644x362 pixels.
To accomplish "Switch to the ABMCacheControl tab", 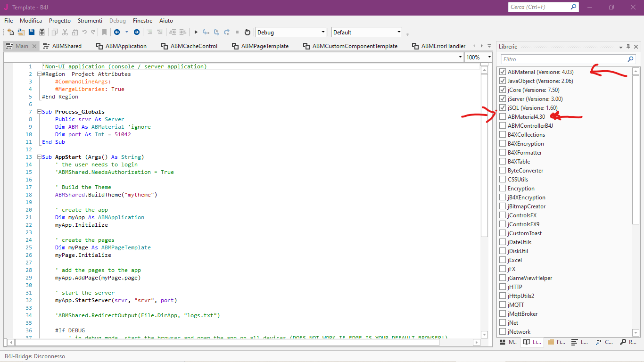I will pos(189,46).
